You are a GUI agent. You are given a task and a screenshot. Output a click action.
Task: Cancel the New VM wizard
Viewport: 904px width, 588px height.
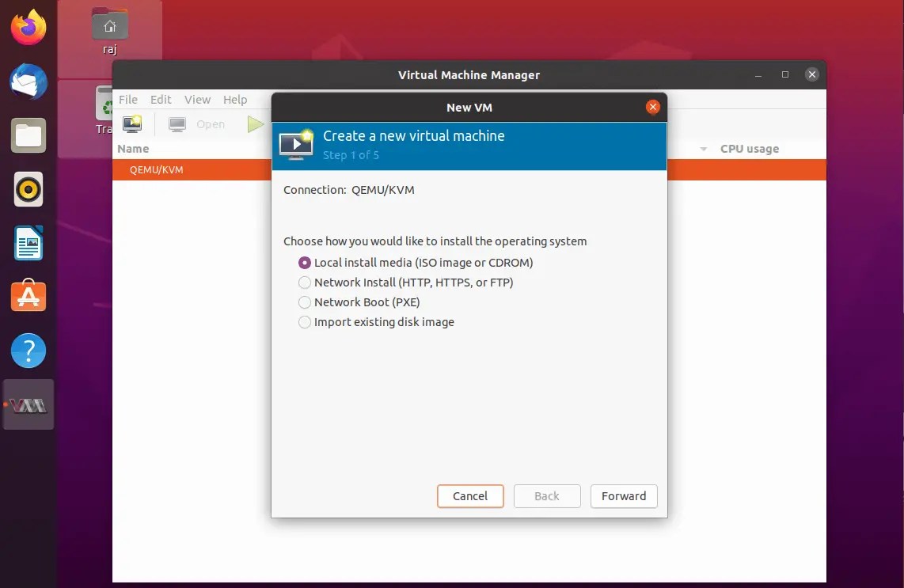coord(470,496)
